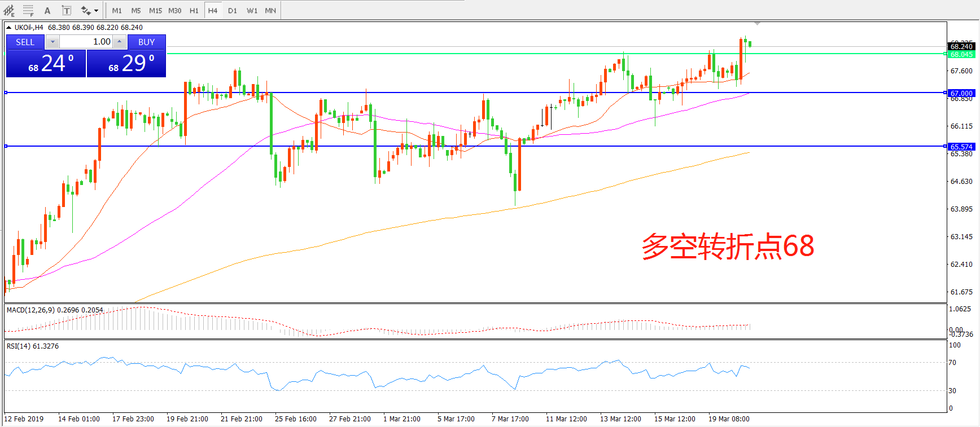This screenshot has width=980, height=427.
Task: Click the arrows objects icon
Action: (85, 10)
